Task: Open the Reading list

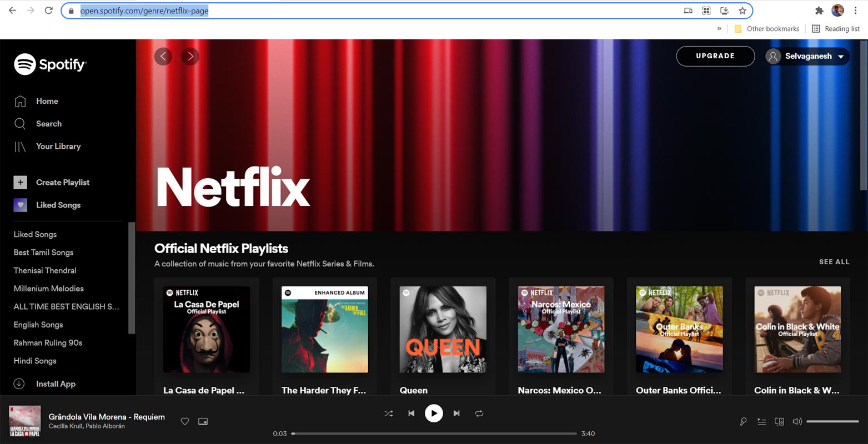Action: [x=836, y=29]
